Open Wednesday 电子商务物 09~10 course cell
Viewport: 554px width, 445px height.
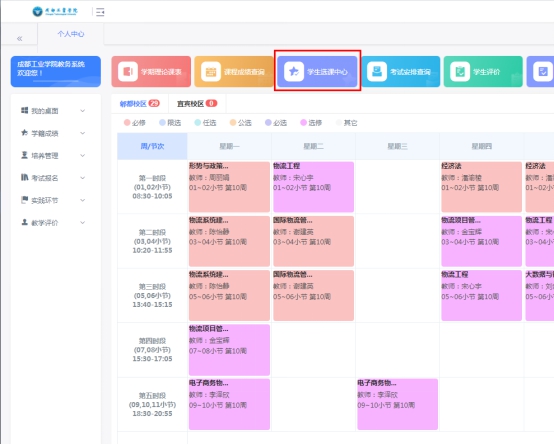click(397, 404)
